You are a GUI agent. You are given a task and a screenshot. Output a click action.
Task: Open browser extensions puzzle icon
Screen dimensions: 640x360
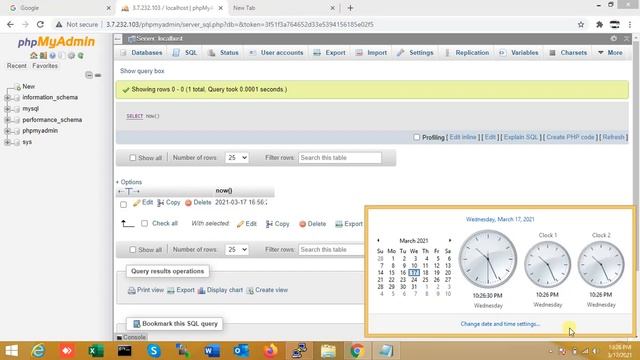(x=599, y=24)
